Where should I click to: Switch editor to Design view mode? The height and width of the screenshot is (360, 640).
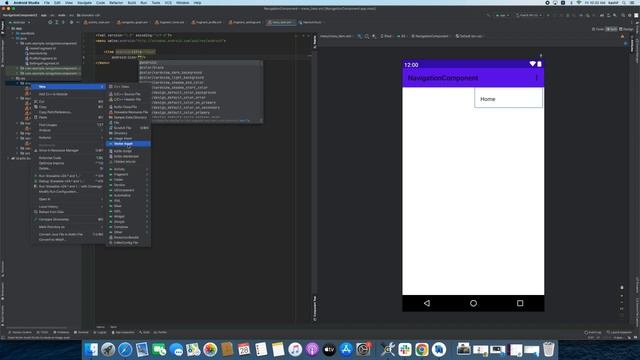click(626, 29)
